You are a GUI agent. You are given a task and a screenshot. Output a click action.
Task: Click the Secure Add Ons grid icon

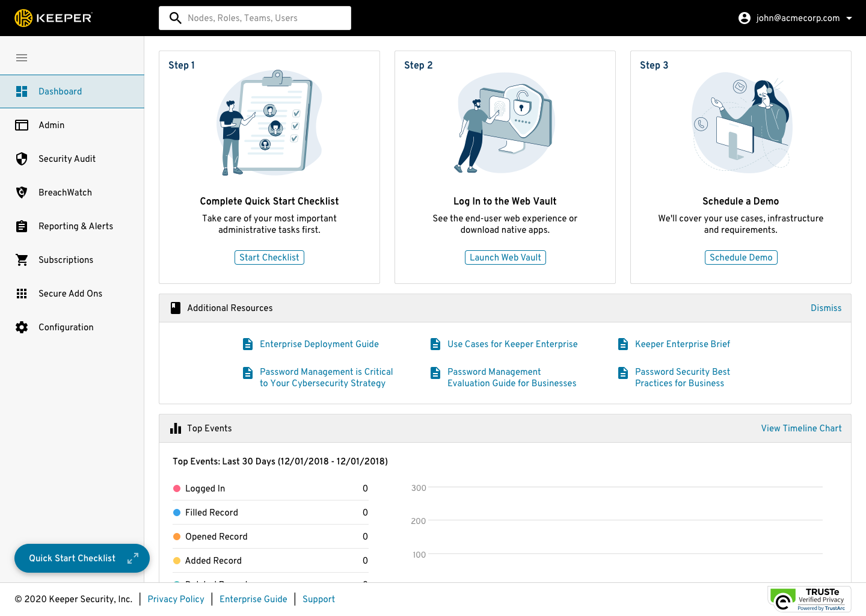pos(22,294)
